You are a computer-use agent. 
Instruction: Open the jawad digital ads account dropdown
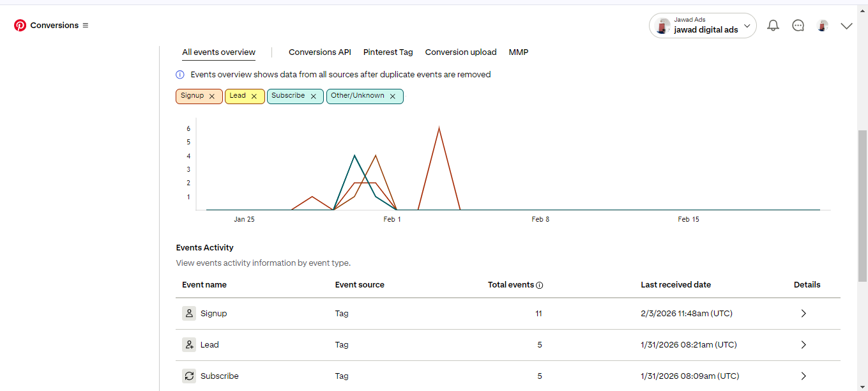(703, 26)
